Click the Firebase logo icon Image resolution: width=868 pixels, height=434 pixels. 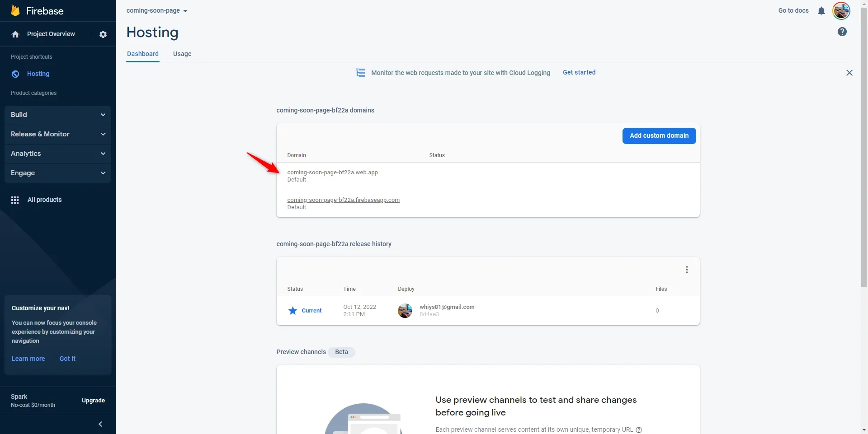pyautogui.click(x=15, y=11)
